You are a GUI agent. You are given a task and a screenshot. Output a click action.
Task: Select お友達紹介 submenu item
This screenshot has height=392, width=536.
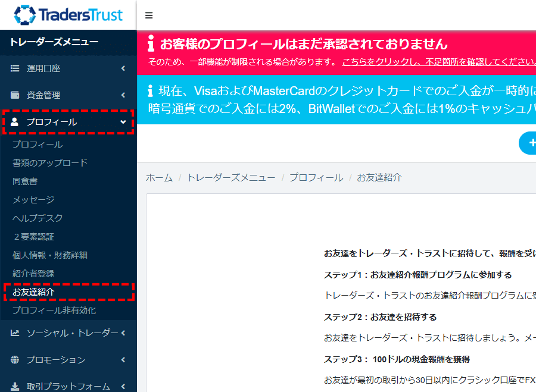33,292
